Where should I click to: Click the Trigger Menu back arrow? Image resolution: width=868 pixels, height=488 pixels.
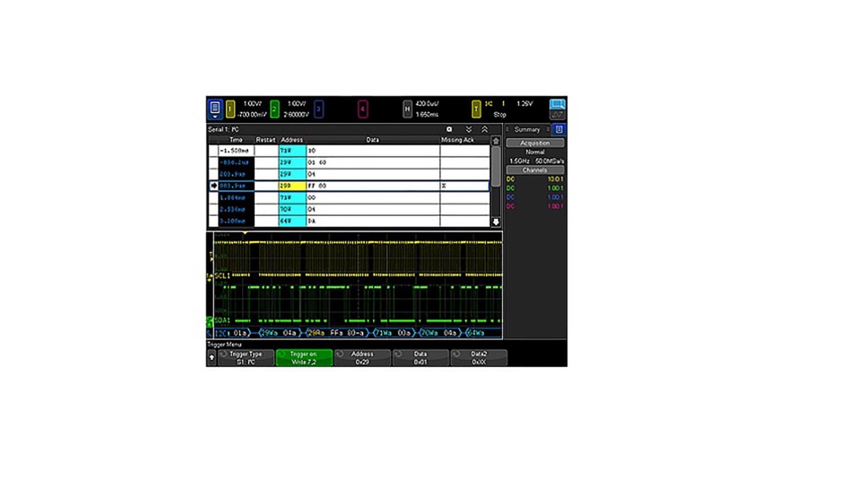click(x=211, y=358)
